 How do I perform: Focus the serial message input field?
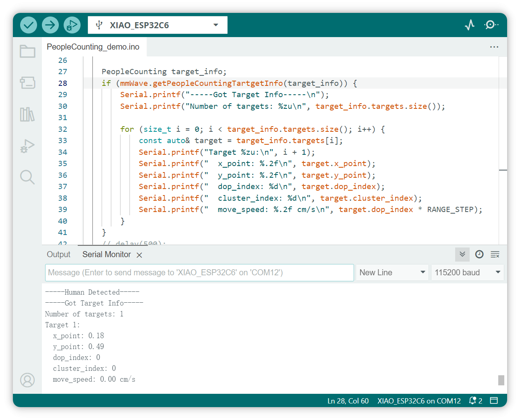click(x=199, y=272)
